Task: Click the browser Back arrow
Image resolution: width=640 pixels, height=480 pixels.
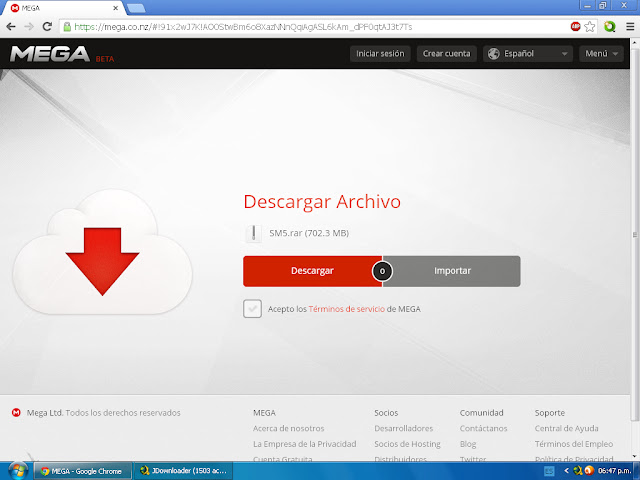Action: coord(11,27)
